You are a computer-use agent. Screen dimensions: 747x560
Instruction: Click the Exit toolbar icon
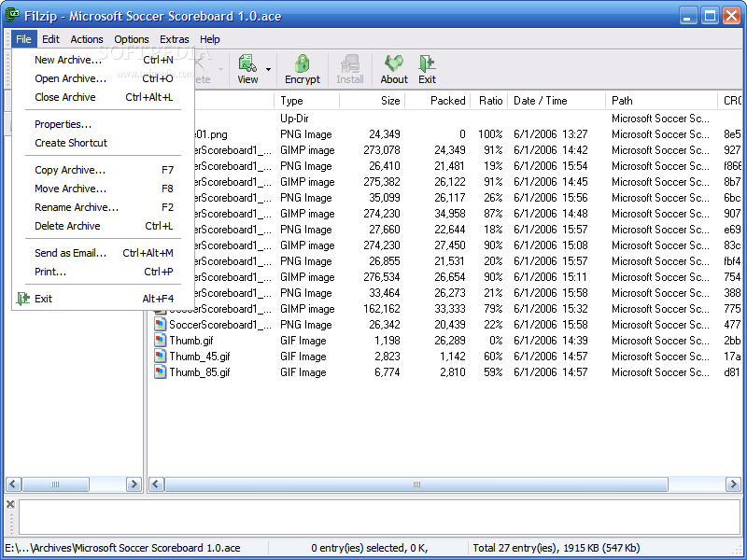[x=427, y=63]
